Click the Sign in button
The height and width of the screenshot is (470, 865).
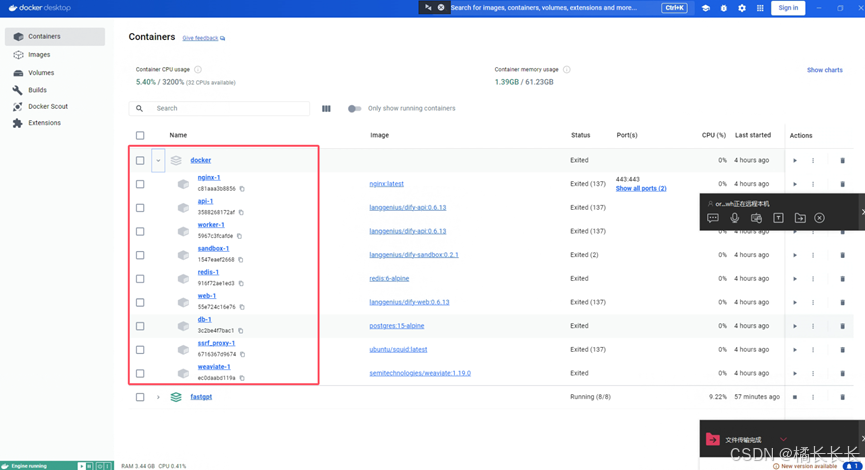(x=788, y=8)
